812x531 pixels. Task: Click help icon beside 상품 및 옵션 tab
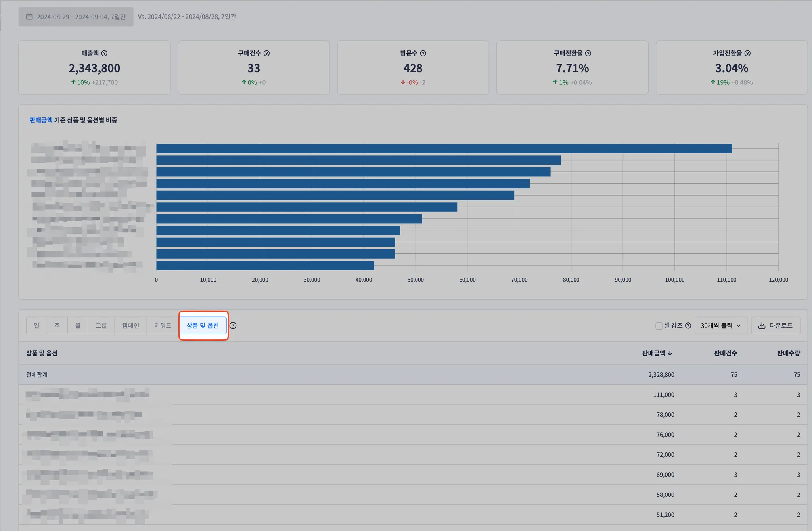click(x=233, y=326)
